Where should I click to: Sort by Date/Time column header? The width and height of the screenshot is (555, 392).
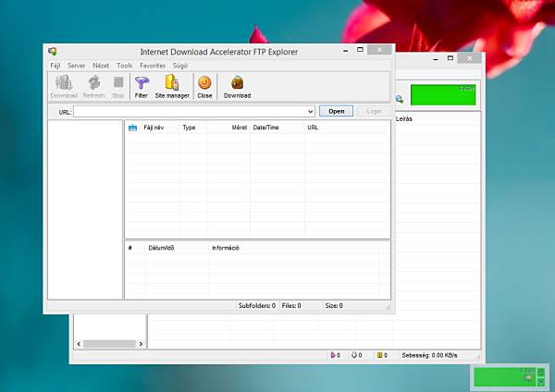point(265,128)
